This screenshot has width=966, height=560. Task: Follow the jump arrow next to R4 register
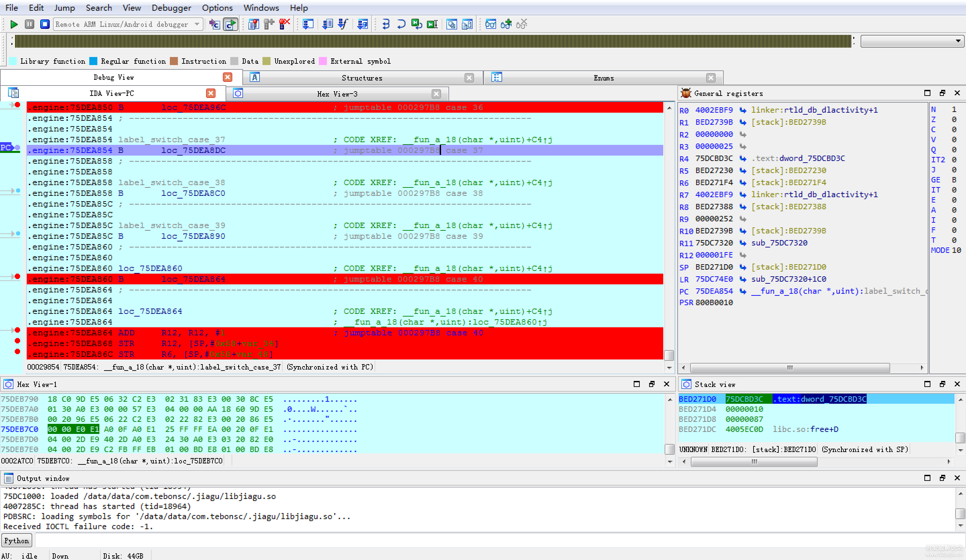[742, 159]
